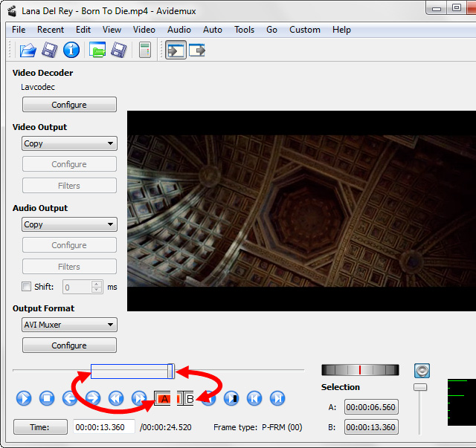
Task: Open the Go menu
Action: [x=271, y=30]
